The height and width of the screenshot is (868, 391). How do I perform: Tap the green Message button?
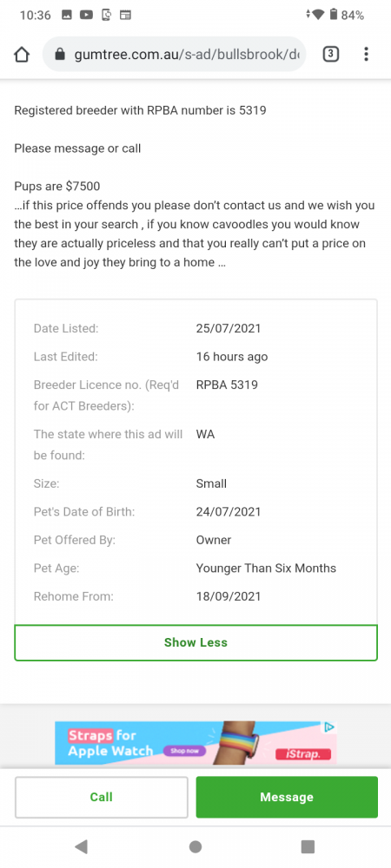pos(287,797)
